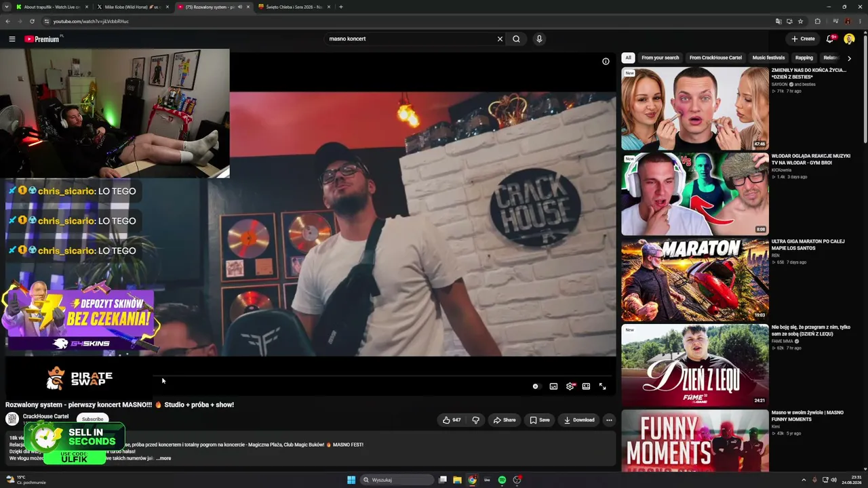The height and width of the screenshot is (488, 868).
Task: Reload the current page
Action: tap(32, 21)
